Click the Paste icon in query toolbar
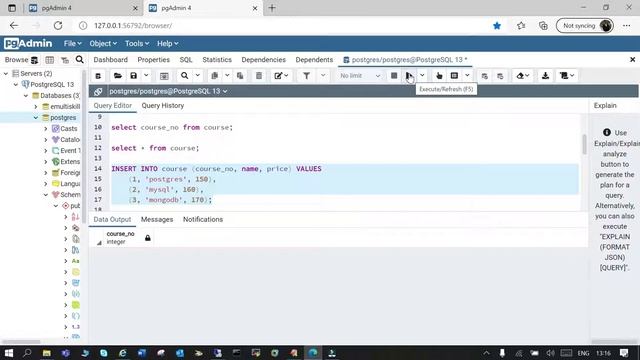The height and width of the screenshot is (360, 640). [240, 76]
